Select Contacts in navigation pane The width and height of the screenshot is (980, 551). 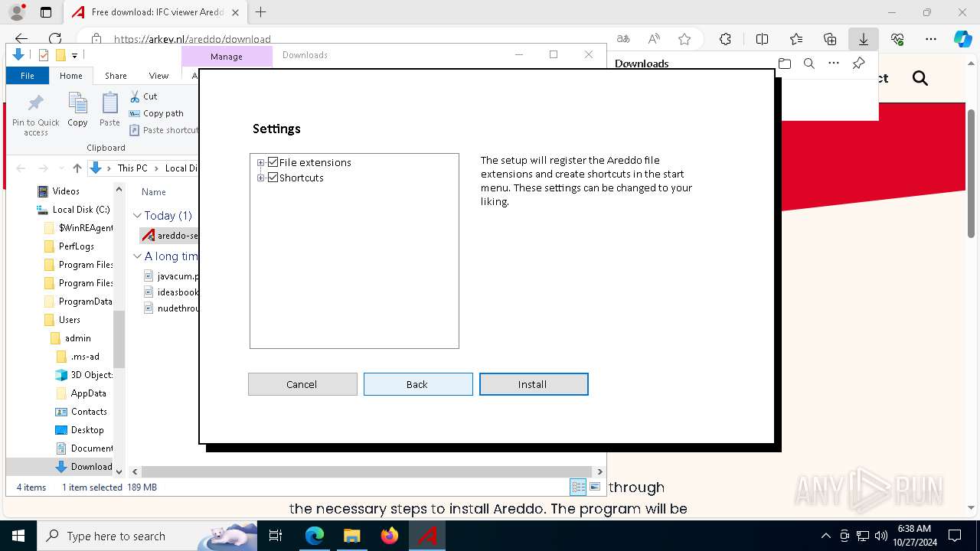tap(89, 412)
